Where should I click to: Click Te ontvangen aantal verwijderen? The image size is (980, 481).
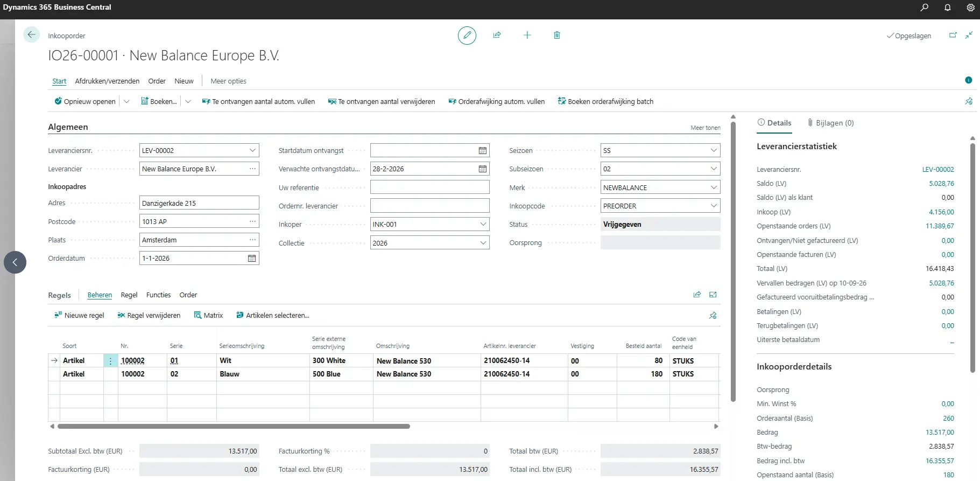click(x=382, y=101)
